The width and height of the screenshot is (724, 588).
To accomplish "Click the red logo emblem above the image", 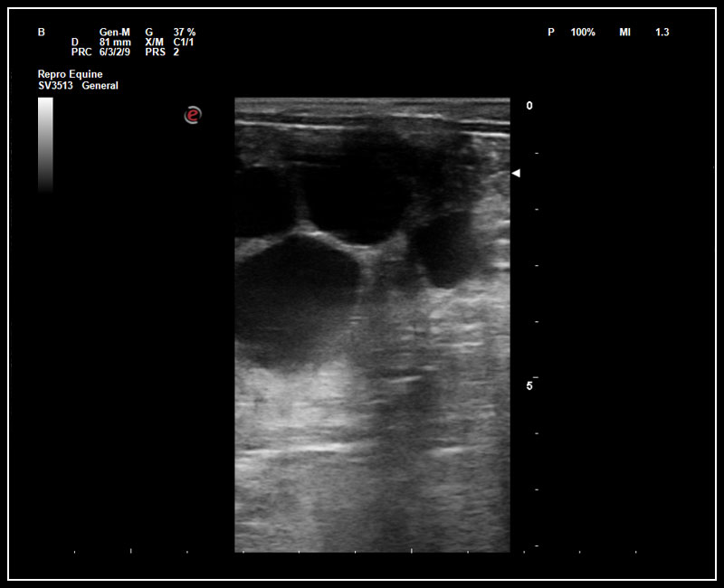I will (193, 115).
